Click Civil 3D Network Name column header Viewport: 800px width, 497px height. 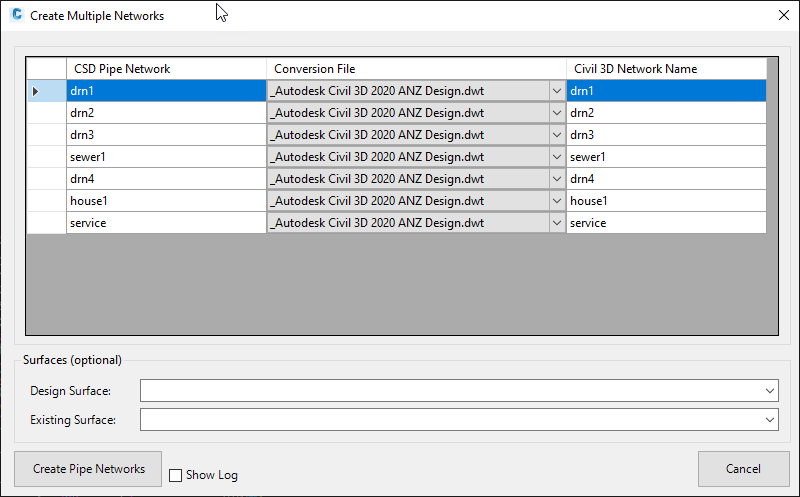666,68
